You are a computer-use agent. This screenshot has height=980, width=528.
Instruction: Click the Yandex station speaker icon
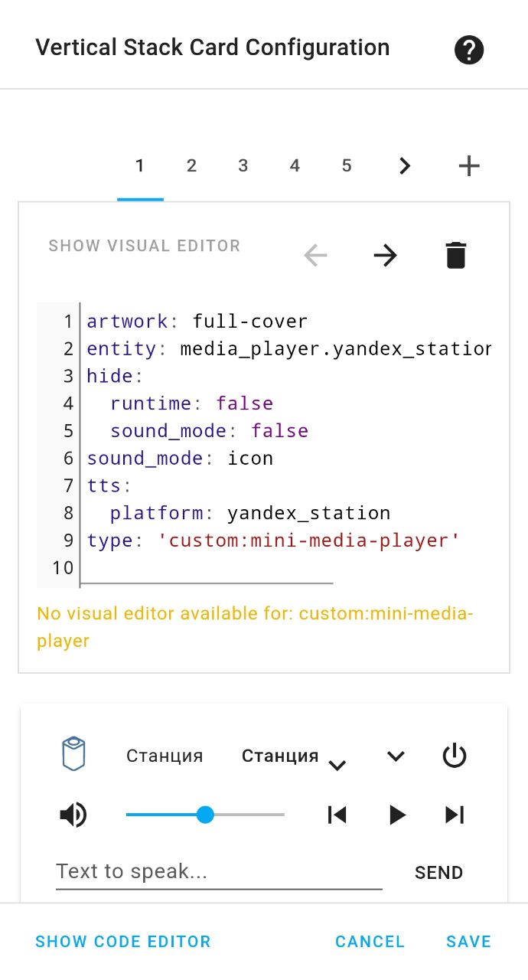(74, 754)
